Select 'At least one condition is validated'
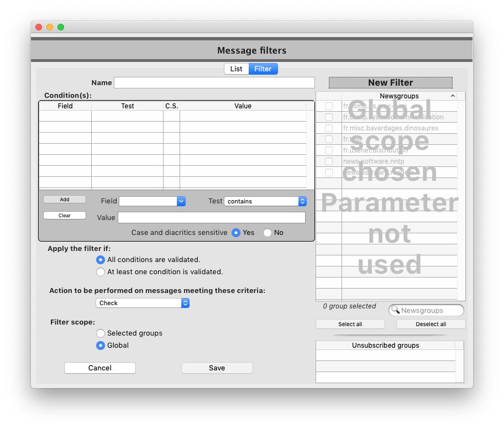This screenshot has height=429, width=504. (100, 271)
